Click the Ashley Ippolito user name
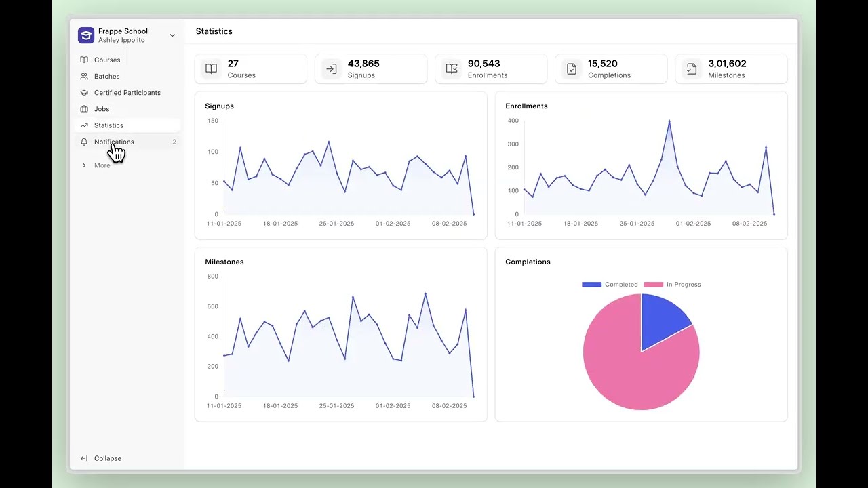This screenshot has width=868, height=488. [121, 40]
